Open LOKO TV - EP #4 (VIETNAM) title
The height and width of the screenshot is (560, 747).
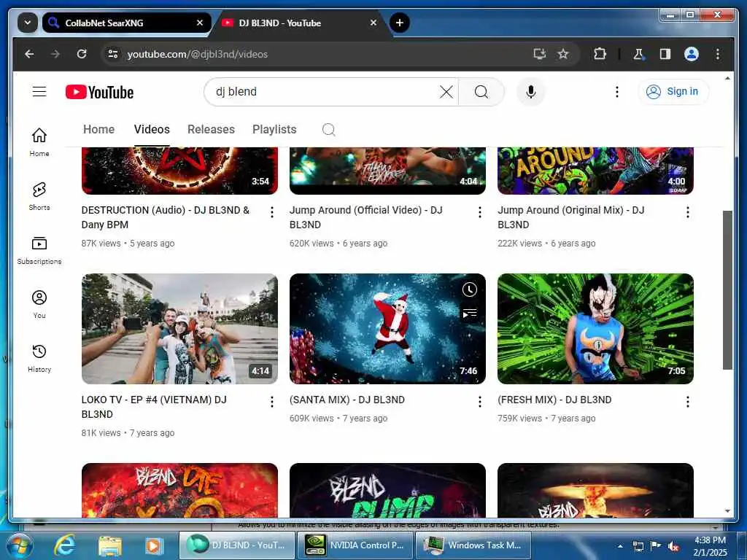[x=154, y=407]
